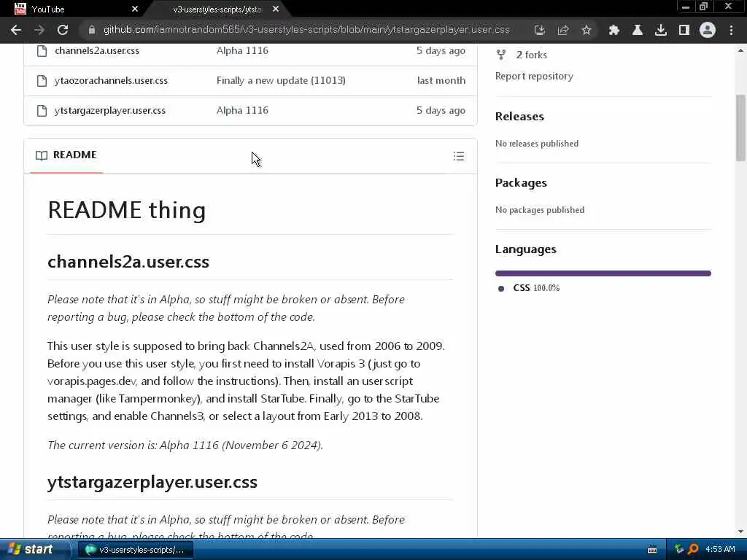Open the Extensions puzzle icon
Image resolution: width=747 pixels, height=560 pixels.
[x=614, y=30]
